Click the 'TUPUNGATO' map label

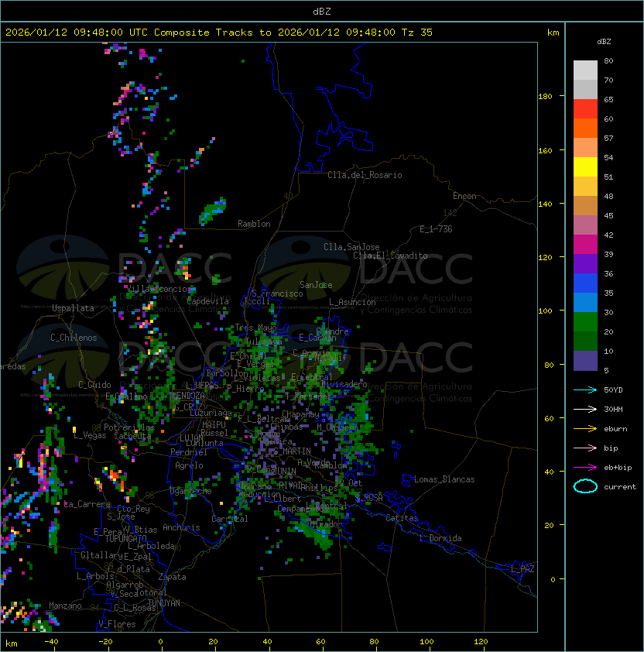click(125, 538)
